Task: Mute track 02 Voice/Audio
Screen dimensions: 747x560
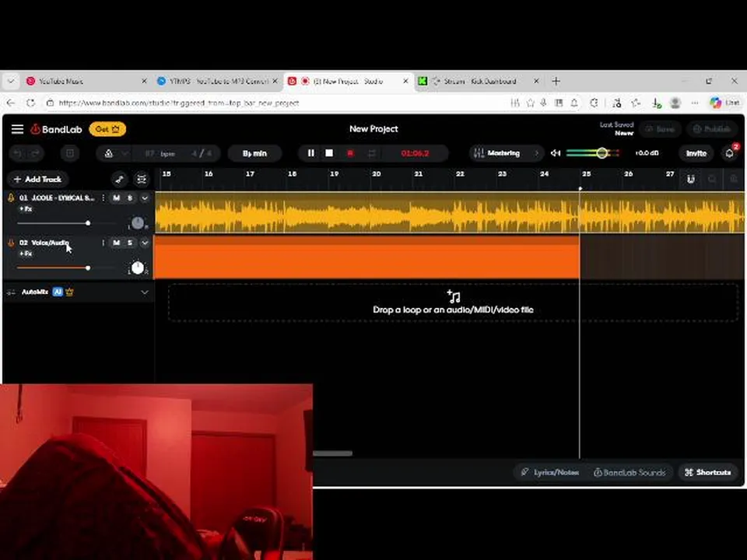Action: click(116, 243)
